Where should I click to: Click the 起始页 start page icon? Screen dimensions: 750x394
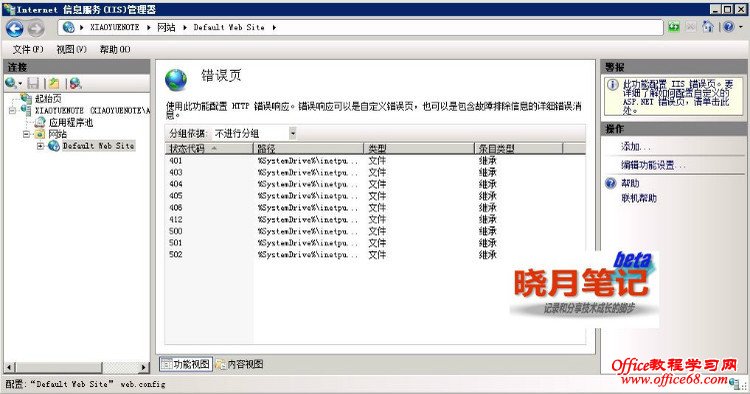tap(26, 98)
